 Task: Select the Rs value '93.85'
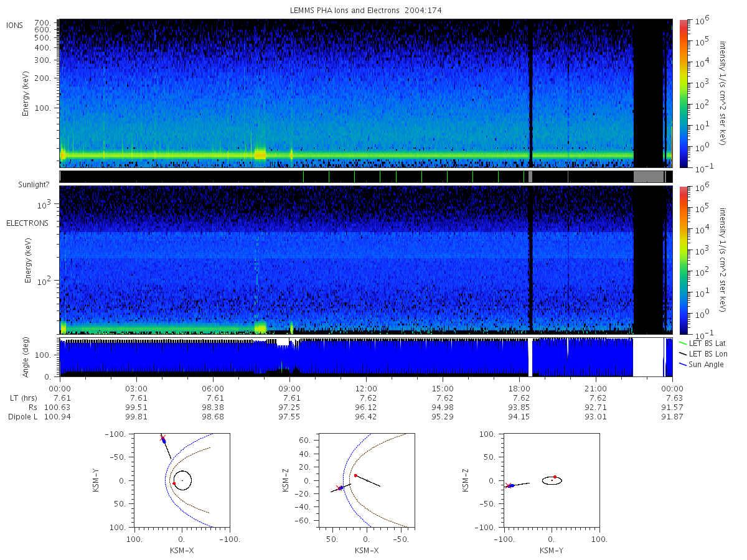click(520, 407)
